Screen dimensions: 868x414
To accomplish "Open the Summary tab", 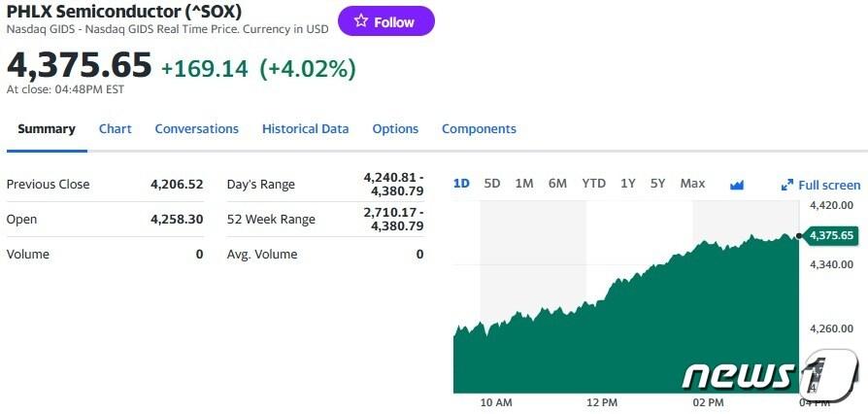I will tap(46, 128).
